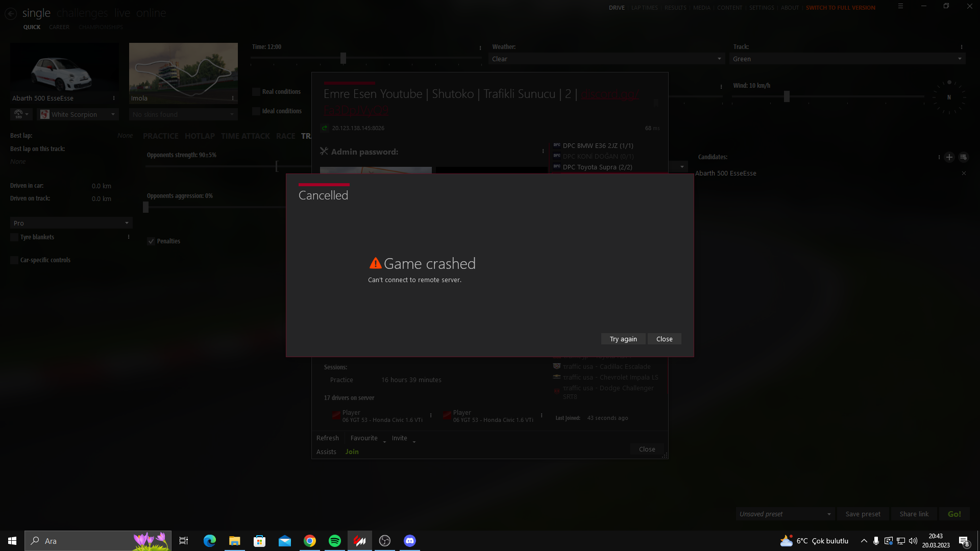Switch to the Career tab
Image resolution: width=980 pixels, height=551 pixels.
pyautogui.click(x=59, y=27)
